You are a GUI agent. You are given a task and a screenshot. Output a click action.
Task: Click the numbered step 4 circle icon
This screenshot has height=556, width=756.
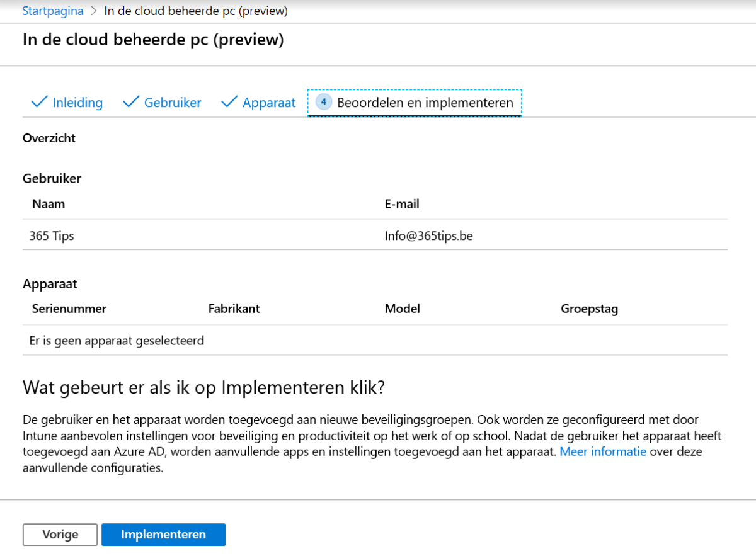coord(323,101)
